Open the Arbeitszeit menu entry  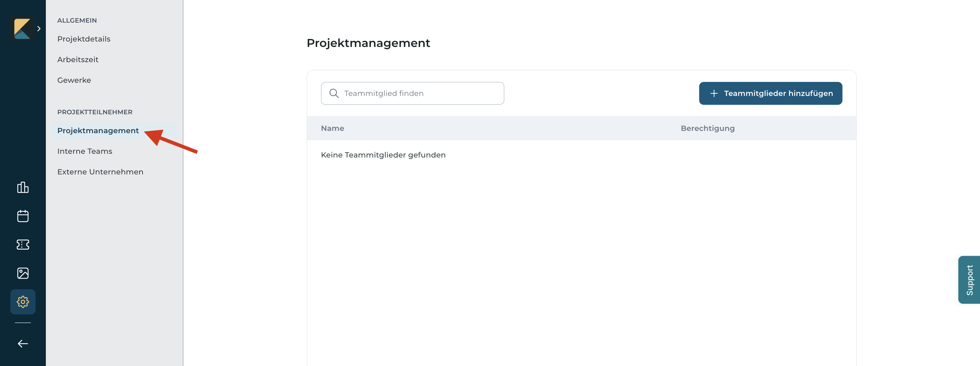[78, 59]
